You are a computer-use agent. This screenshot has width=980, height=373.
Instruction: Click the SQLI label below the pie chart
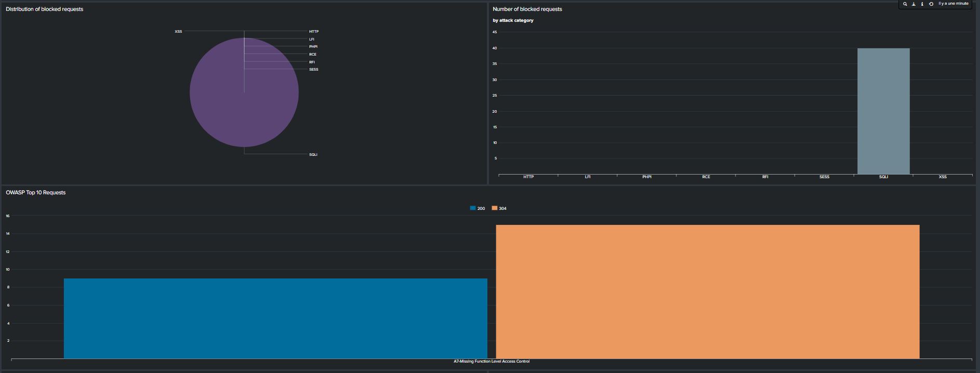click(x=314, y=155)
